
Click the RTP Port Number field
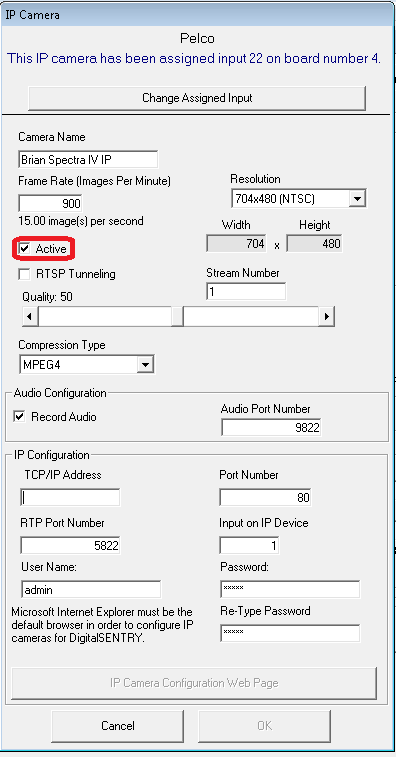tap(70, 546)
